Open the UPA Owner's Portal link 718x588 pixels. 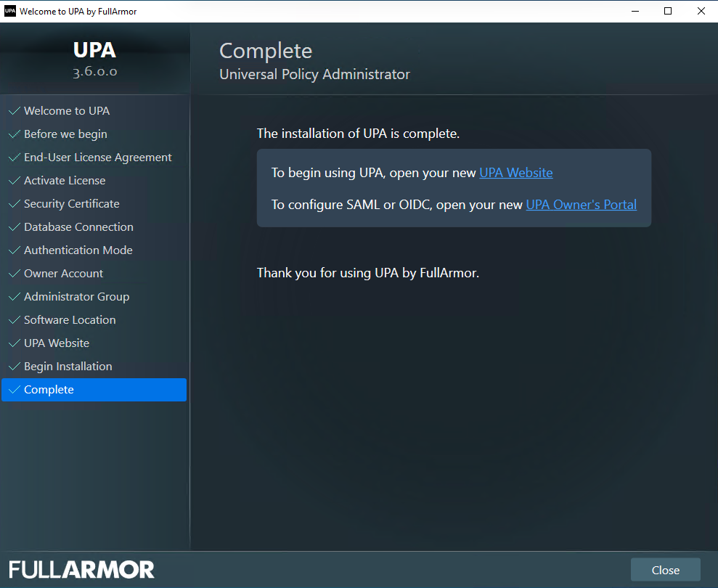tap(581, 205)
